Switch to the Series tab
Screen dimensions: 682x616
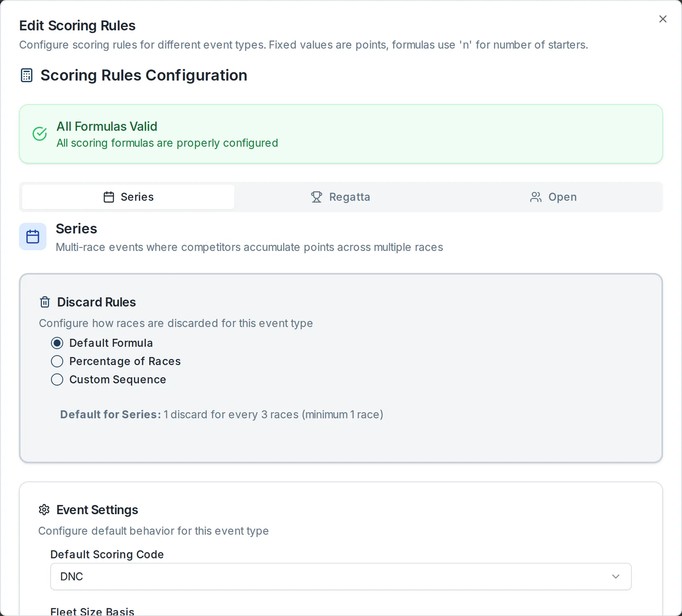128,197
